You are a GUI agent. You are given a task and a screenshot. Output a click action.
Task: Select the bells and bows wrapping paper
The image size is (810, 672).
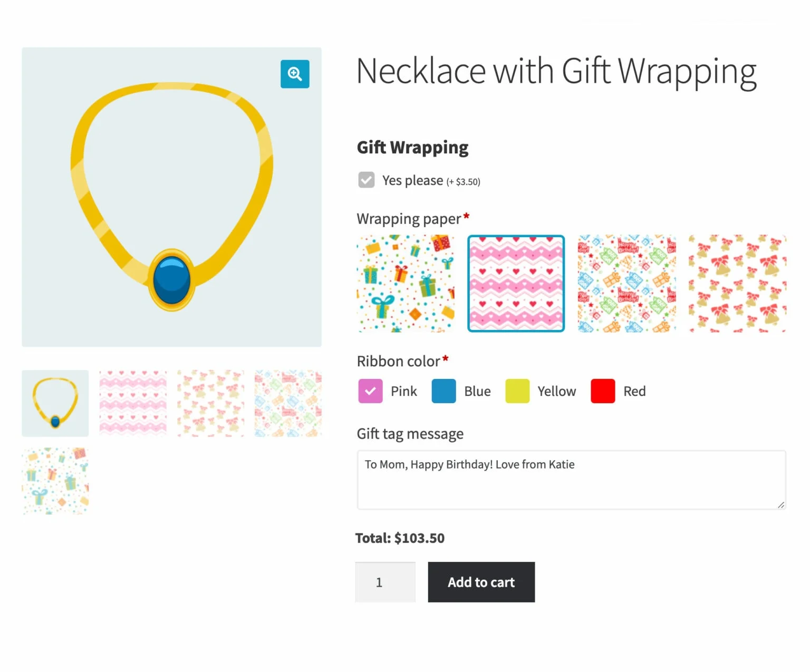[737, 284]
